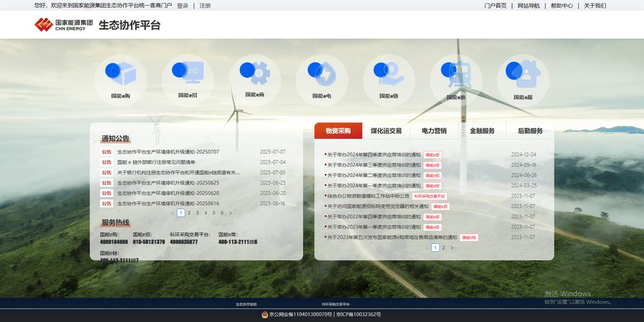Open notice 生态协作平台生产环境停机升级通知-20250620
Image resolution: width=644 pixels, height=322 pixels.
point(169,193)
